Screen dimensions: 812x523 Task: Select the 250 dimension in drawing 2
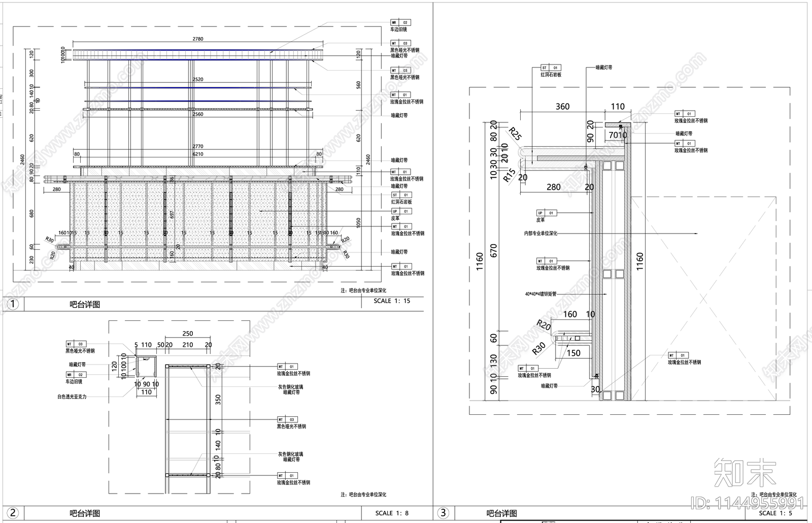point(188,334)
